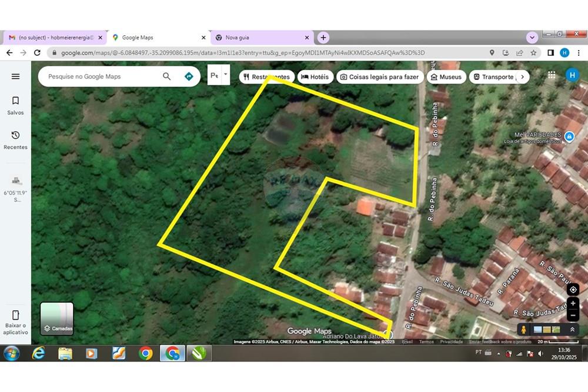Image resolution: width=588 pixels, height=392 pixels.
Task: Open the Pt language dropdown
Action: 219,76
